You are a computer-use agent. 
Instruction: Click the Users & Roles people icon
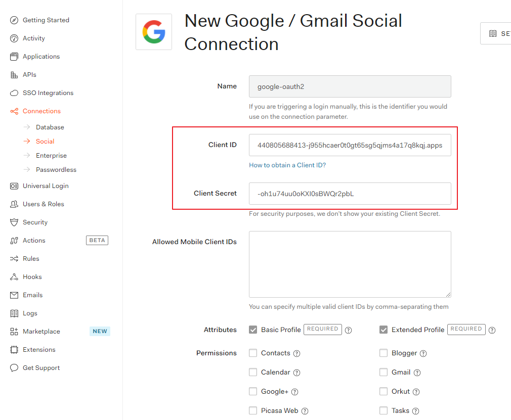click(14, 204)
